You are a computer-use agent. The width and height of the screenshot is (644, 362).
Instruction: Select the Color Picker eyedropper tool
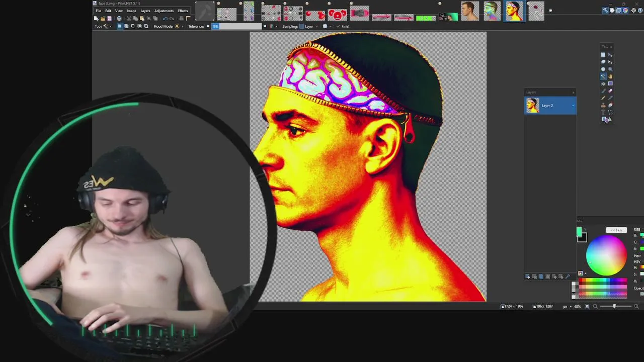click(x=610, y=98)
